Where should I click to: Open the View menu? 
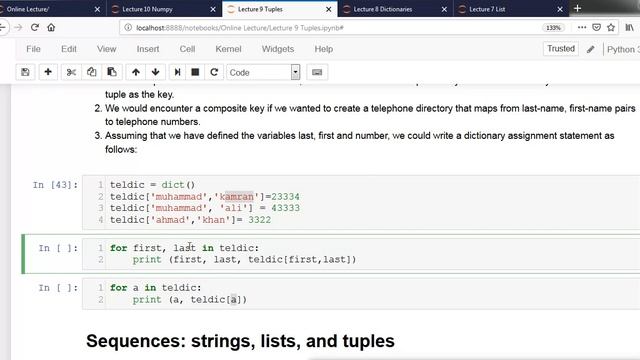click(x=107, y=49)
